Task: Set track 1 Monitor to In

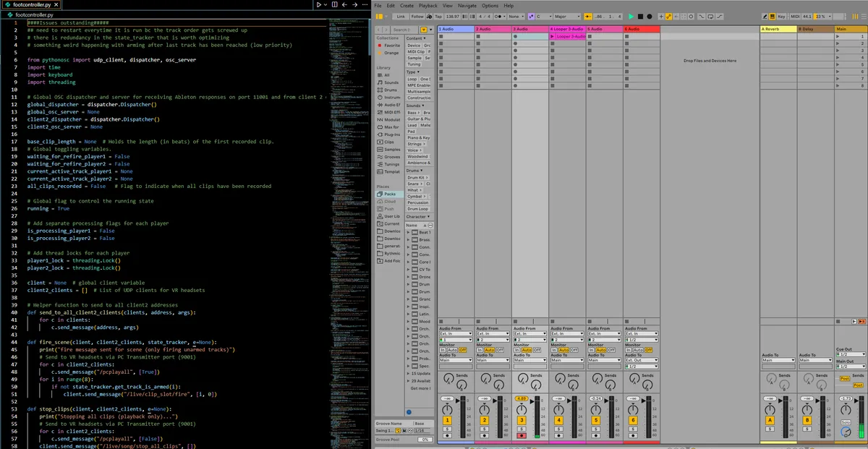Action: click(443, 350)
